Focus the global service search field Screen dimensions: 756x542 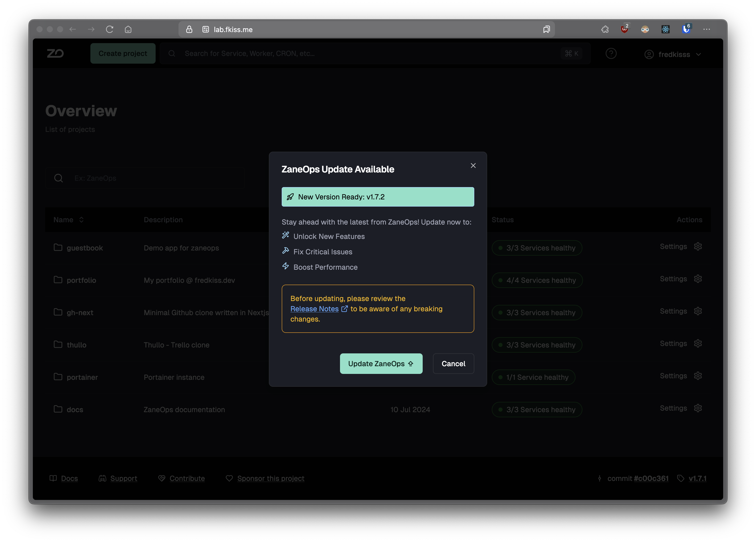[375, 53]
